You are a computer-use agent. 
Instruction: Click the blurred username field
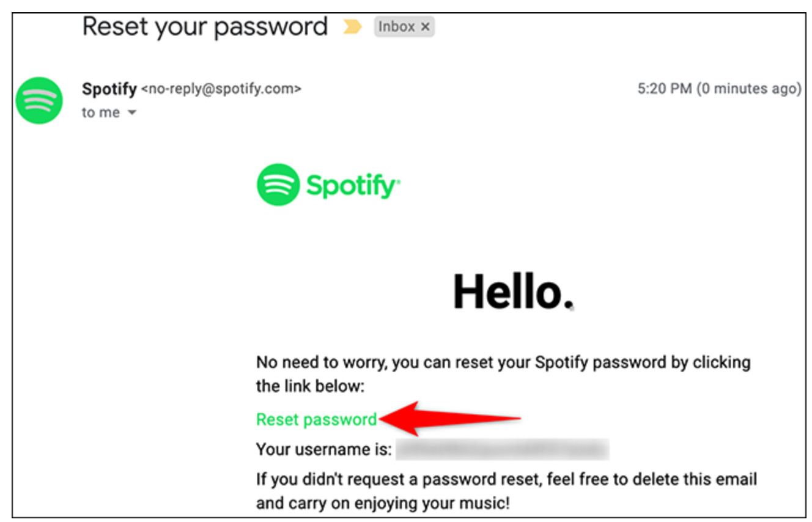click(502, 450)
